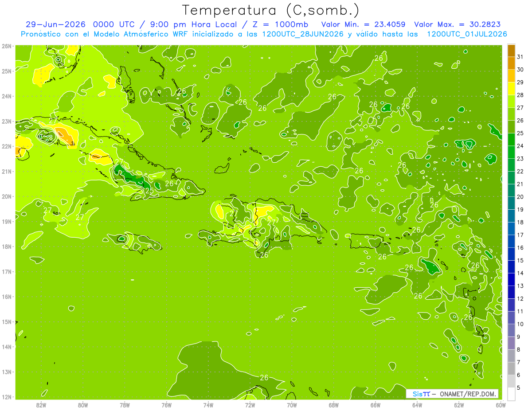
Task: Click the title "Temperatura (C,somb.)"
Action: 270,11
